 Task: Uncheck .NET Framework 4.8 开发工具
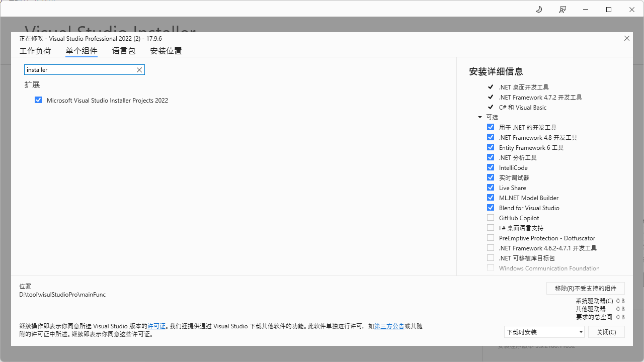tap(491, 137)
